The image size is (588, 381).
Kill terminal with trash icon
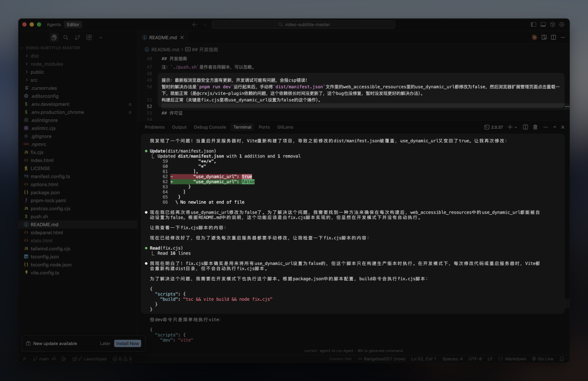(535, 127)
